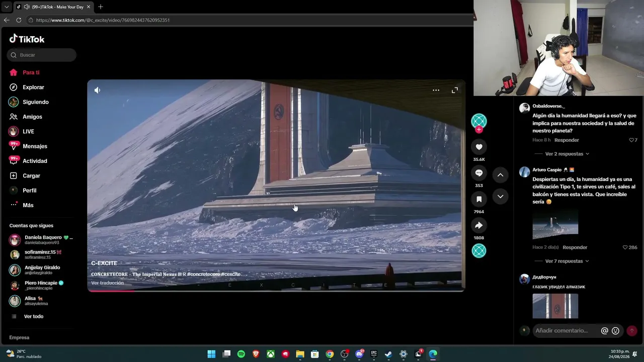Open ДедВорчун commenter profile
644x362 pixels.
pyautogui.click(x=544, y=277)
